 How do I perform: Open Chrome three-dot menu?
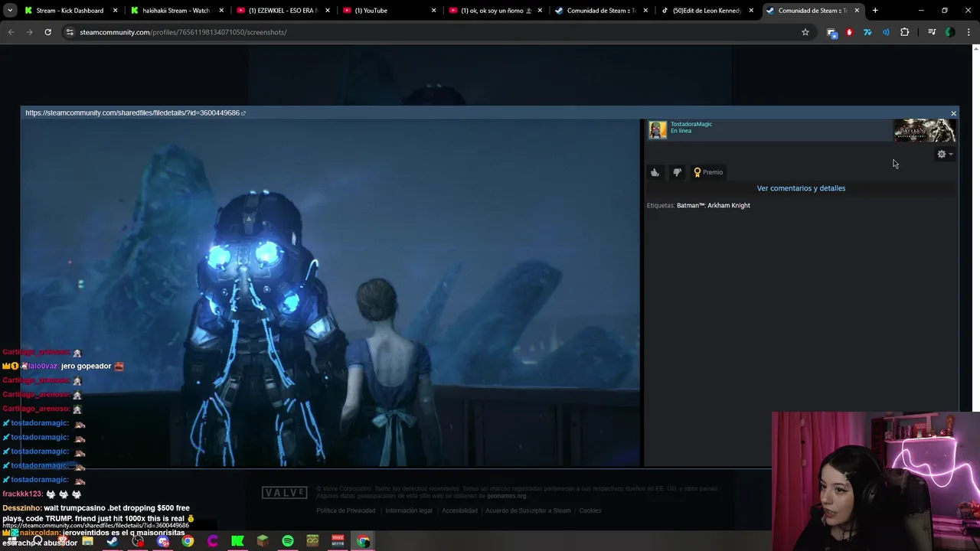click(x=968, y=32)
